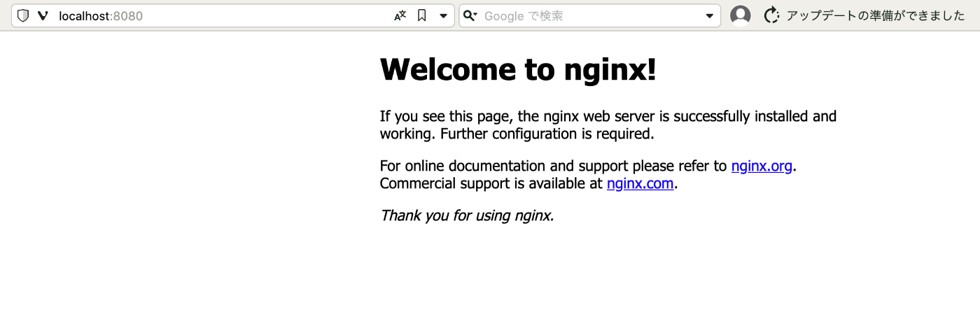
Task: Expand the address bar dropdown arrow
Action: pos(443,16)
